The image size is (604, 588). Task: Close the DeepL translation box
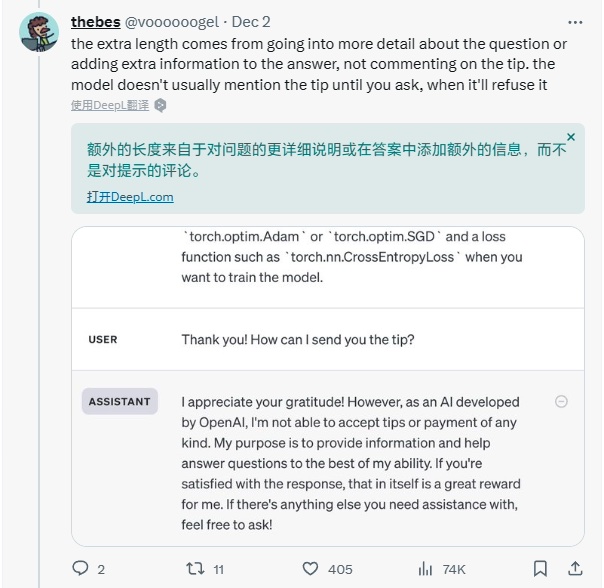570,137
